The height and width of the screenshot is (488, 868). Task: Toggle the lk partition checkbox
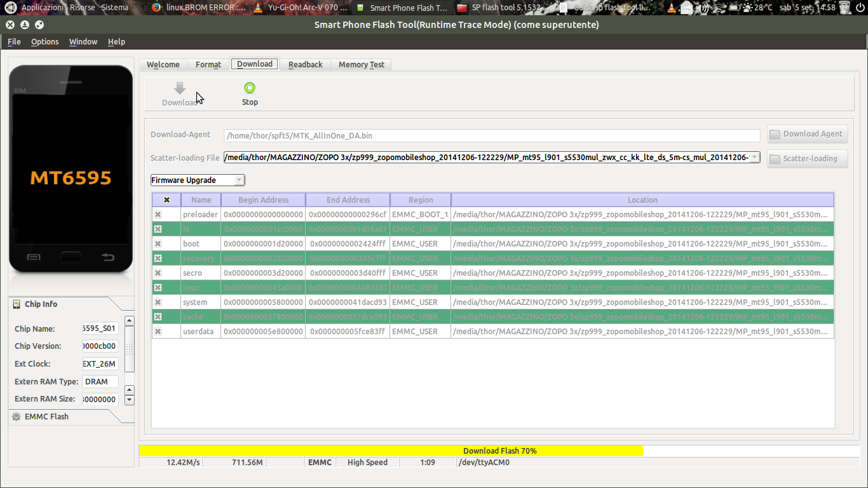(158, 229)
